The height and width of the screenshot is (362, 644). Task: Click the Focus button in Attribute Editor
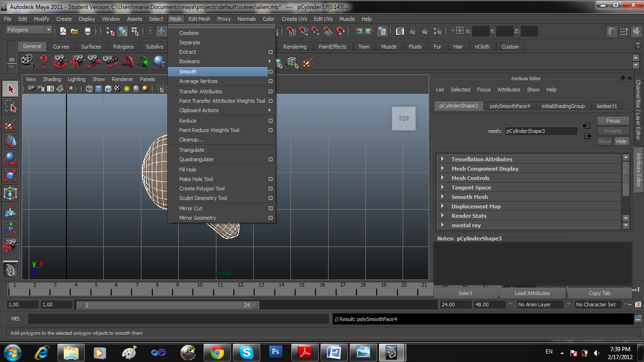click(x=613, y=121)
